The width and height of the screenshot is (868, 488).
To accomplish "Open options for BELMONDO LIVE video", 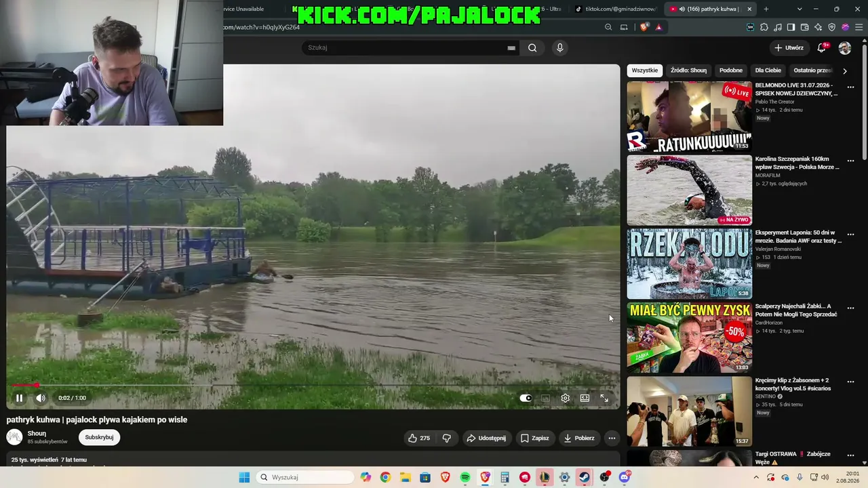I will tap(850, 87).
